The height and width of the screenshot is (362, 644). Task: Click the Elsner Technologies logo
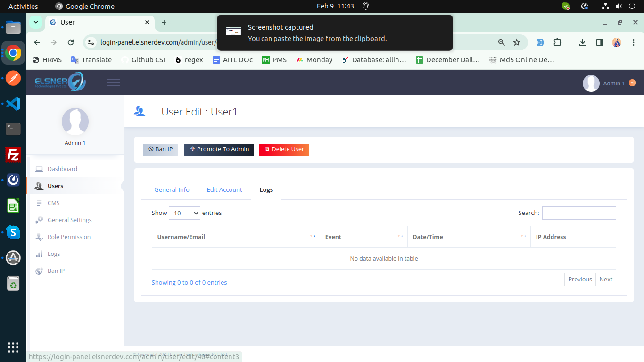(x=59, y=82)
